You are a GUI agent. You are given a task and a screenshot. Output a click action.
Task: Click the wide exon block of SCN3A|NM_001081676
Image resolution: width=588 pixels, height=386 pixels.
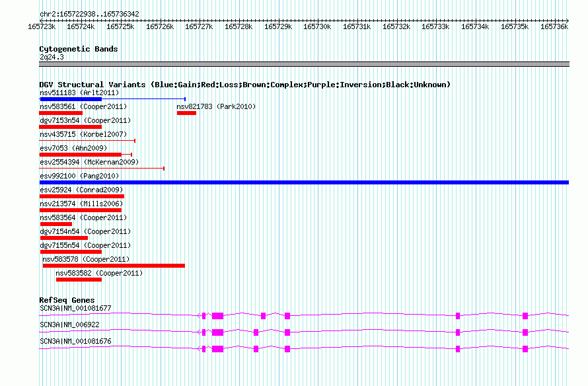tap(217, 349)
